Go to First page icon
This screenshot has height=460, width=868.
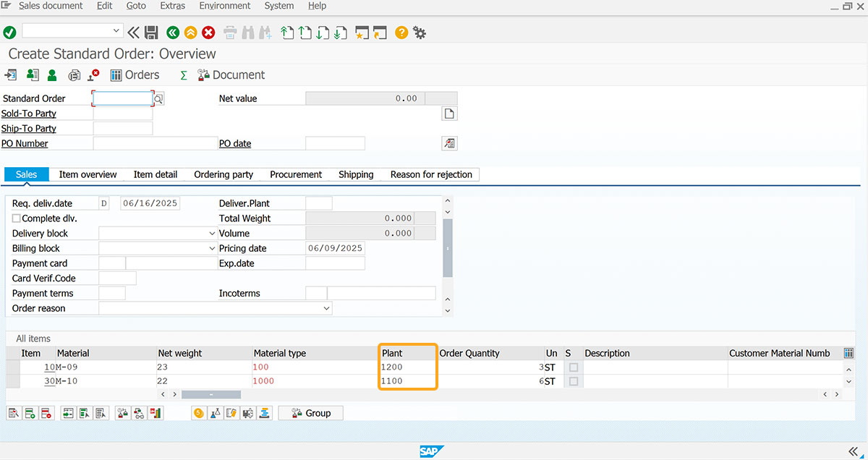click(x=287, y=32)
